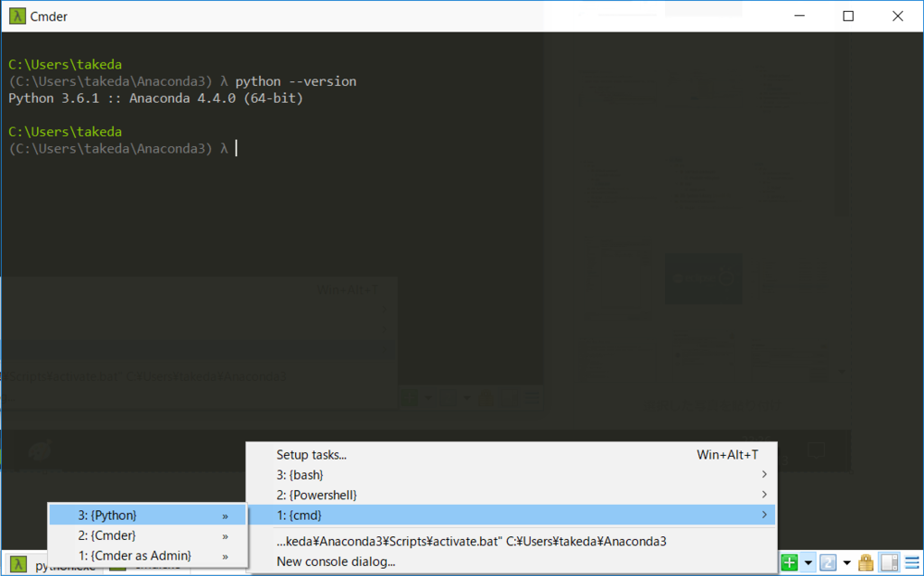924x576 pixels.
Task: Select 3: {Python} in the submenu
Action: coord(147,516)
